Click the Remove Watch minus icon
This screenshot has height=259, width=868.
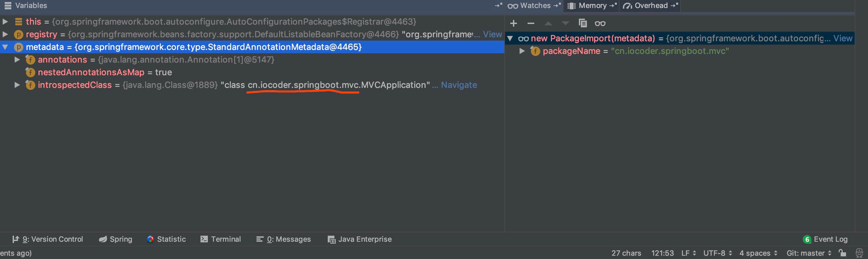531,23
